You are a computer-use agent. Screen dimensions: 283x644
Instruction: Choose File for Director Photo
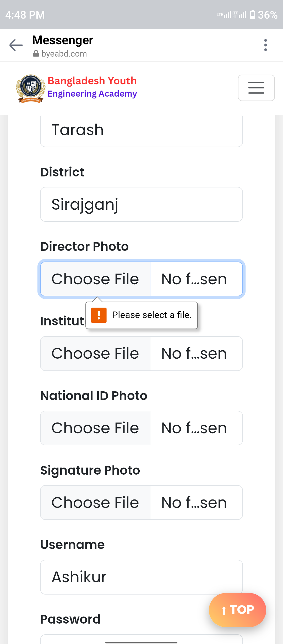pyautogui.click(x=95, y=279)
